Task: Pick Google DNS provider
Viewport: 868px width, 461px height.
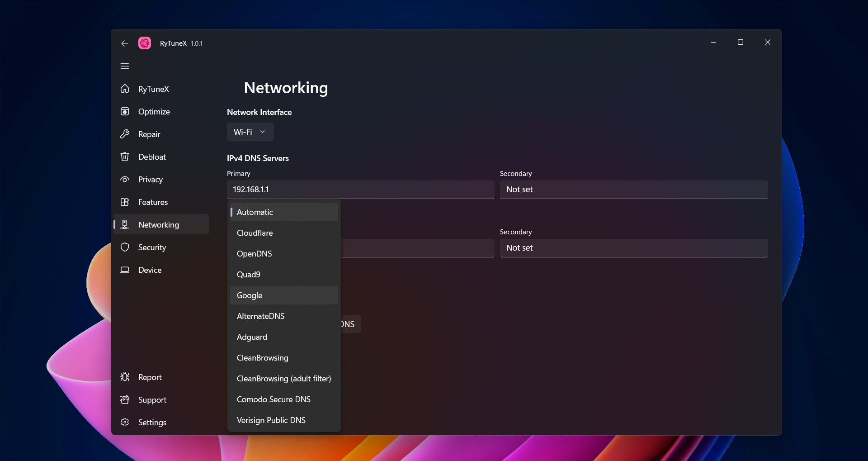Action: [284, 295]
